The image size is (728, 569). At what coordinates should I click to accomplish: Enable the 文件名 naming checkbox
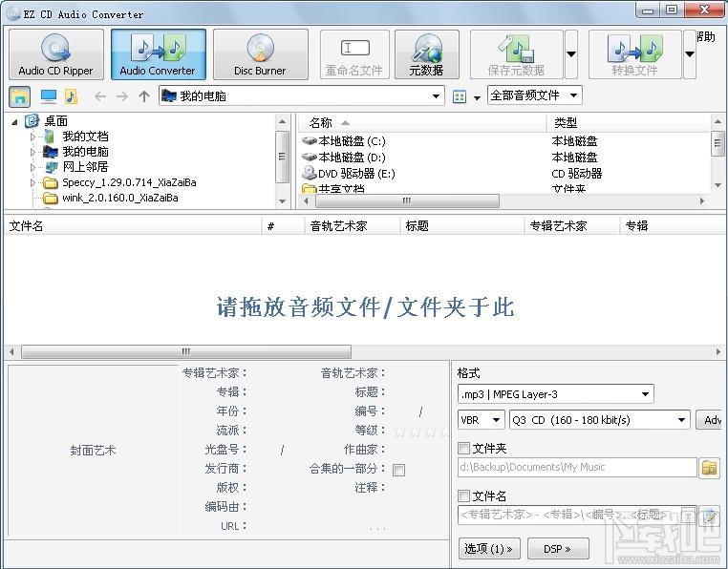(x=463, y=496)
